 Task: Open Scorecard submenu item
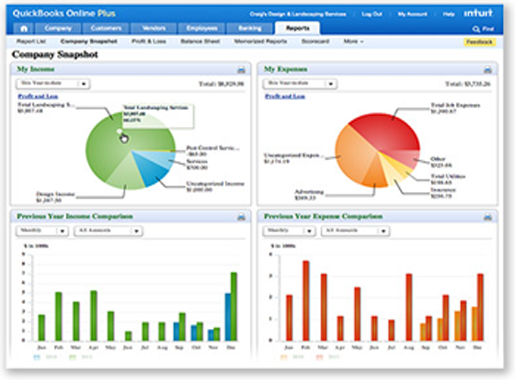tap(315, 41)
